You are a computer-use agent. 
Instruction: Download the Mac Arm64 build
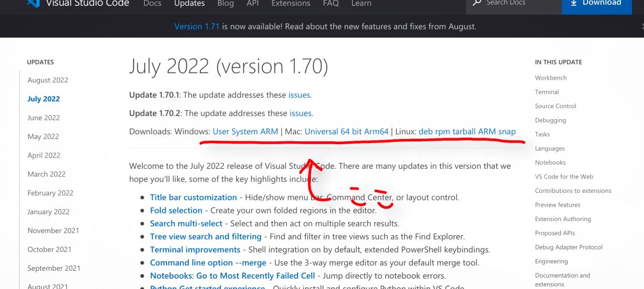pos(376,132)
